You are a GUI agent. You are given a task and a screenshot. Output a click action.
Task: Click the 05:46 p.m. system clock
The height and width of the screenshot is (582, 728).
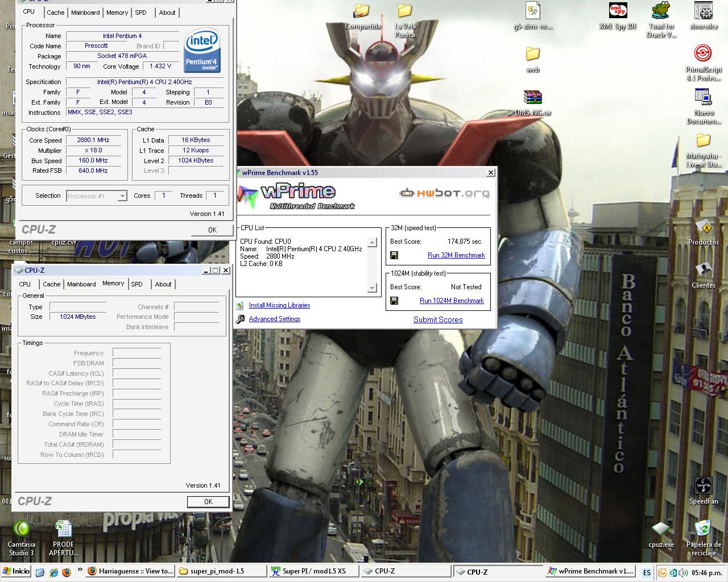(707, 572)
